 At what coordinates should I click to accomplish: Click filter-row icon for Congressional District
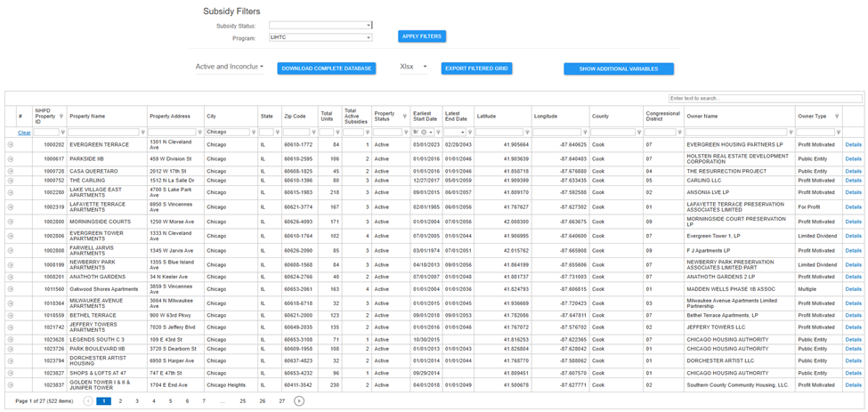coord(680,133)
